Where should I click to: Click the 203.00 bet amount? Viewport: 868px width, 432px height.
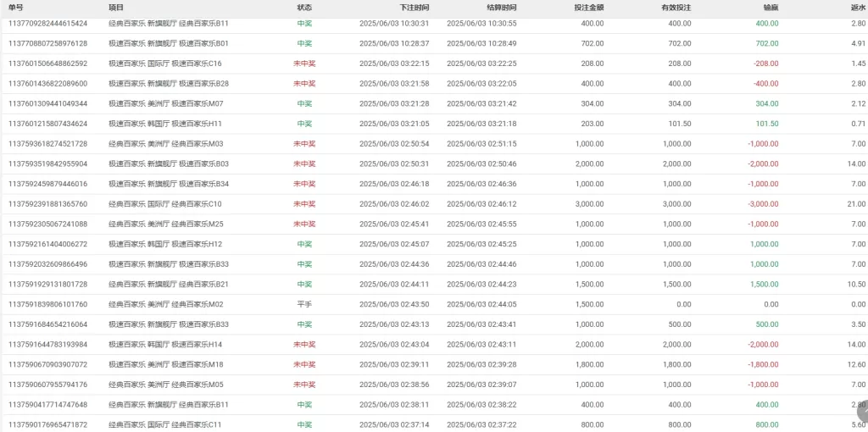pyautogui.click(x=593, y=124)
